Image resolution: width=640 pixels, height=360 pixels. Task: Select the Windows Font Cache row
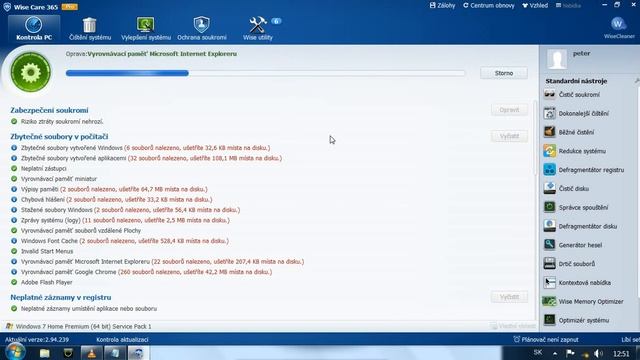120,241
